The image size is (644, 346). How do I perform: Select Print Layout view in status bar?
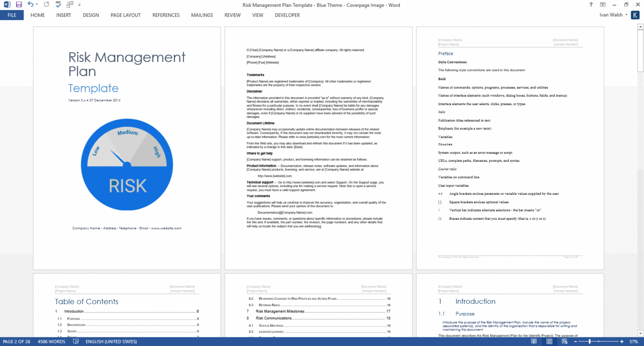point(549,341)
